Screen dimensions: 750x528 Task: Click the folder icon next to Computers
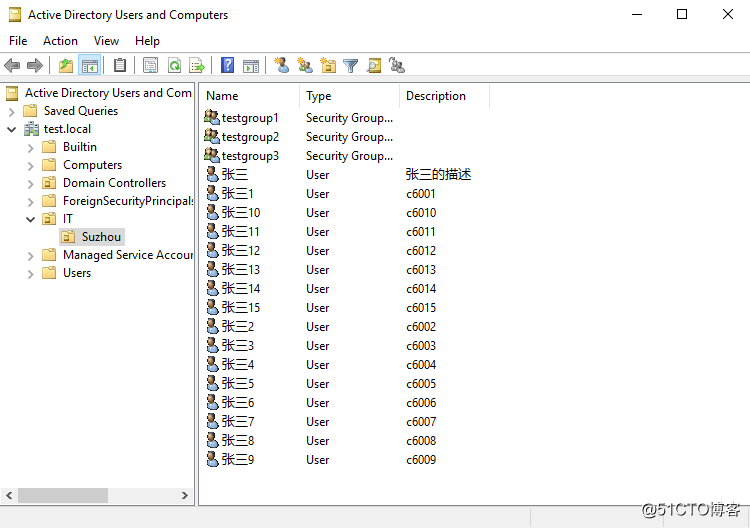(x=49, y=165)
